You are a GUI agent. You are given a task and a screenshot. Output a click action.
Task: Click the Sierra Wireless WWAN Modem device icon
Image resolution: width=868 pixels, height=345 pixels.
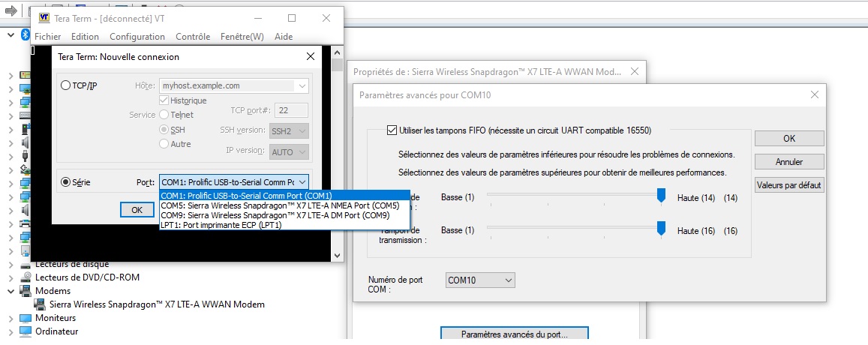[39, 304]
